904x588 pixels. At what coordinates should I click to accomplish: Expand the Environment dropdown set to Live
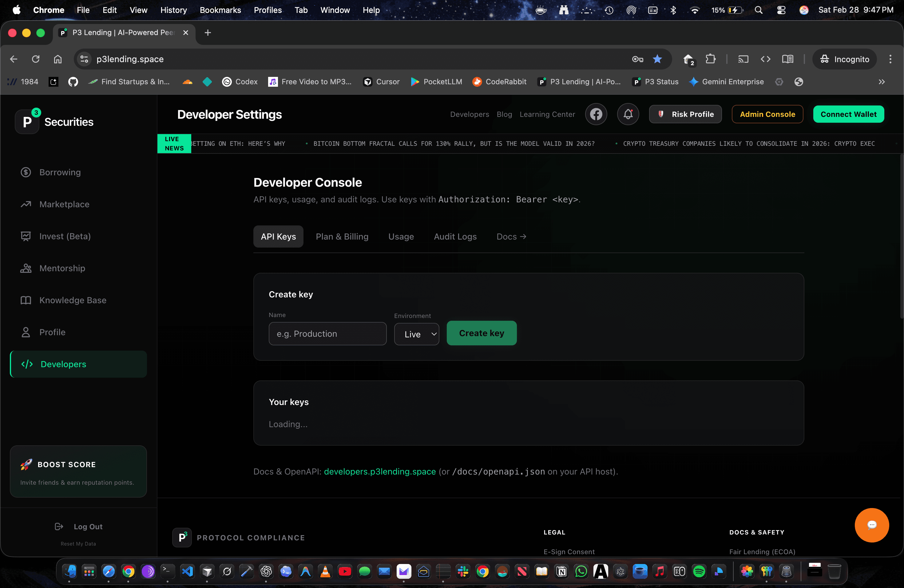point(416,334)
